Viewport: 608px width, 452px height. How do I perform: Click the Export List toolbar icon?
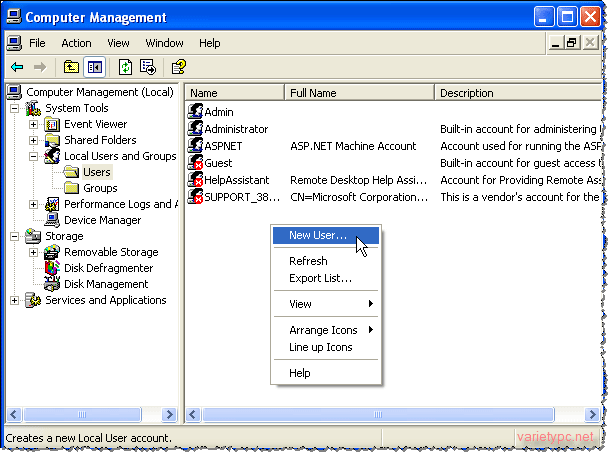coord(148,67)
